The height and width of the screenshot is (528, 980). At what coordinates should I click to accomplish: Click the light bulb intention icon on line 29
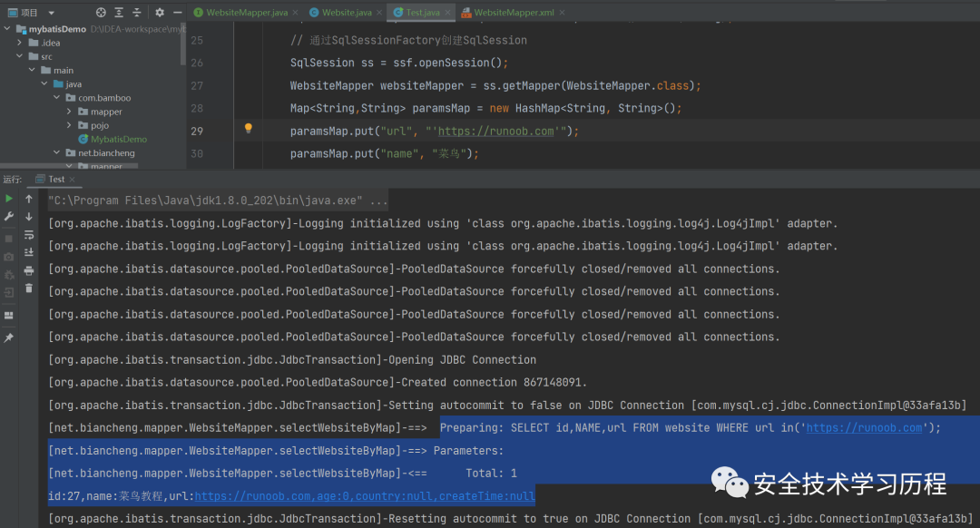tap(248, 128)
